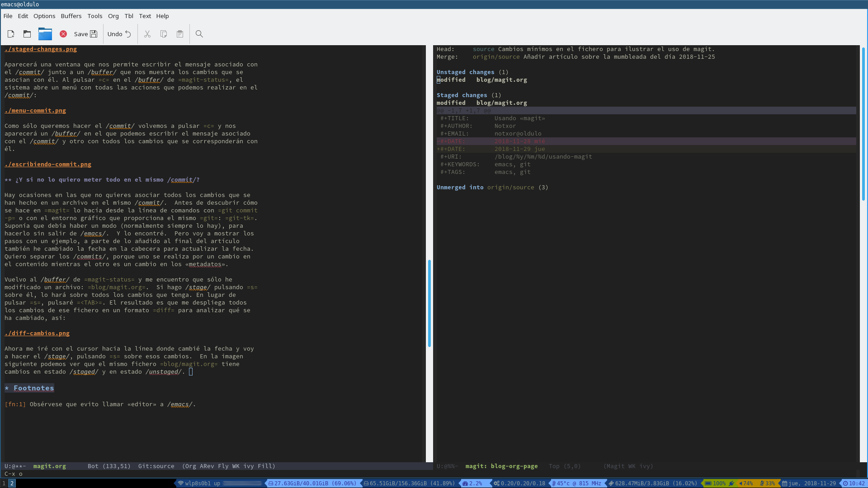Viewport: 868px width, 488px height.
Task: Open the Tools menu
Action: click(x=95, y=16)
